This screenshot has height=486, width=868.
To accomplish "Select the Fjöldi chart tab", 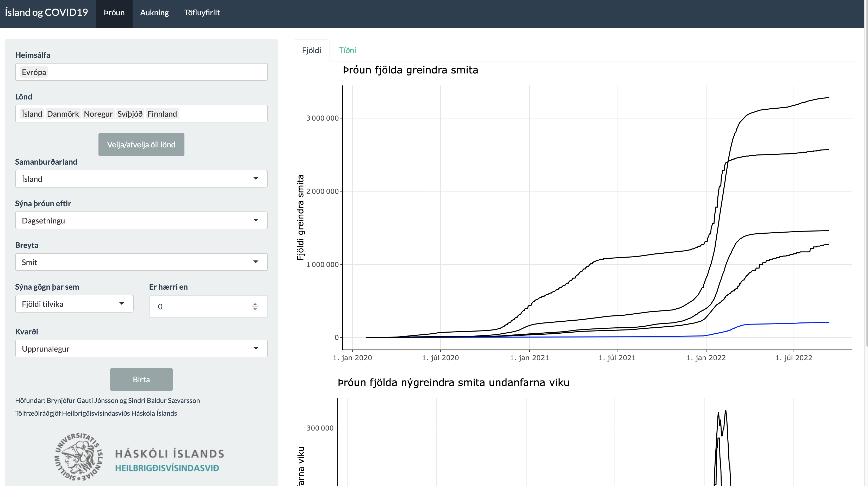I will pyautogui.click(x=311, y=50).
